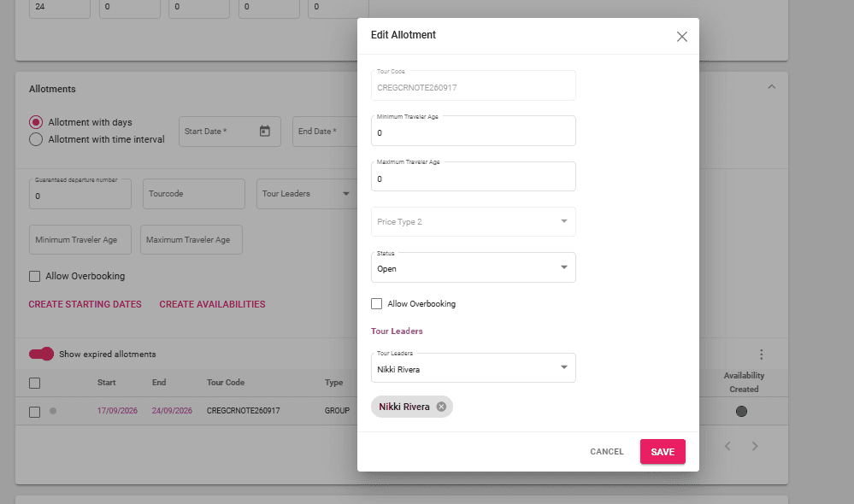
Task: Edit the Minimum Traveler Age field in dialog
Action: 473,133
